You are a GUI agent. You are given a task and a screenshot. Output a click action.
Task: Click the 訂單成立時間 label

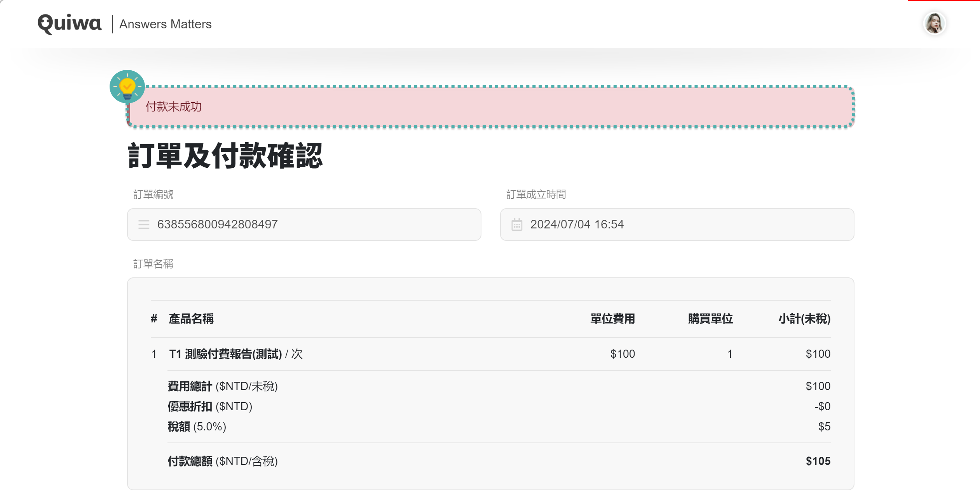[536, 194]
